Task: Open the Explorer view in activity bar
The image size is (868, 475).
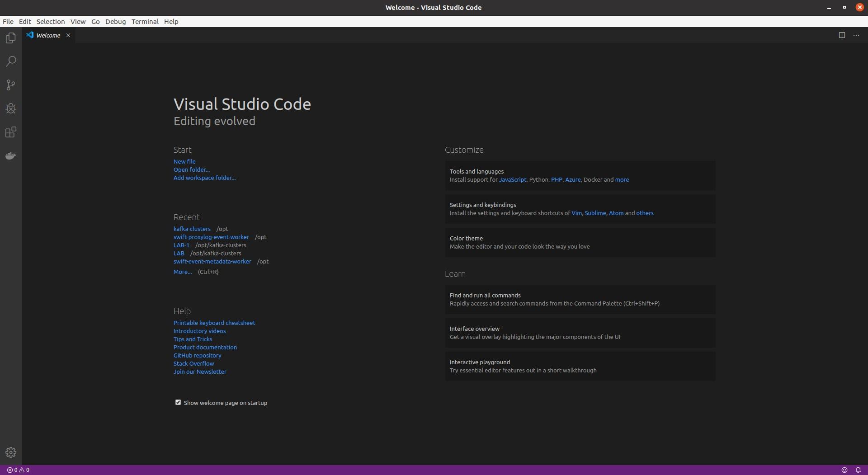Action: [x=11, y=38]
